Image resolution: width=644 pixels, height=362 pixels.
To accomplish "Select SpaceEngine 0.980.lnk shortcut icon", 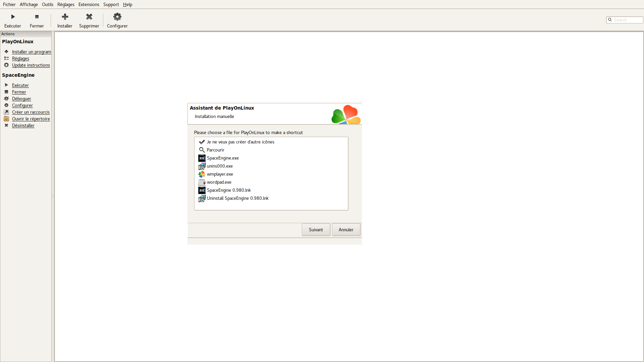I will point(202,190).
